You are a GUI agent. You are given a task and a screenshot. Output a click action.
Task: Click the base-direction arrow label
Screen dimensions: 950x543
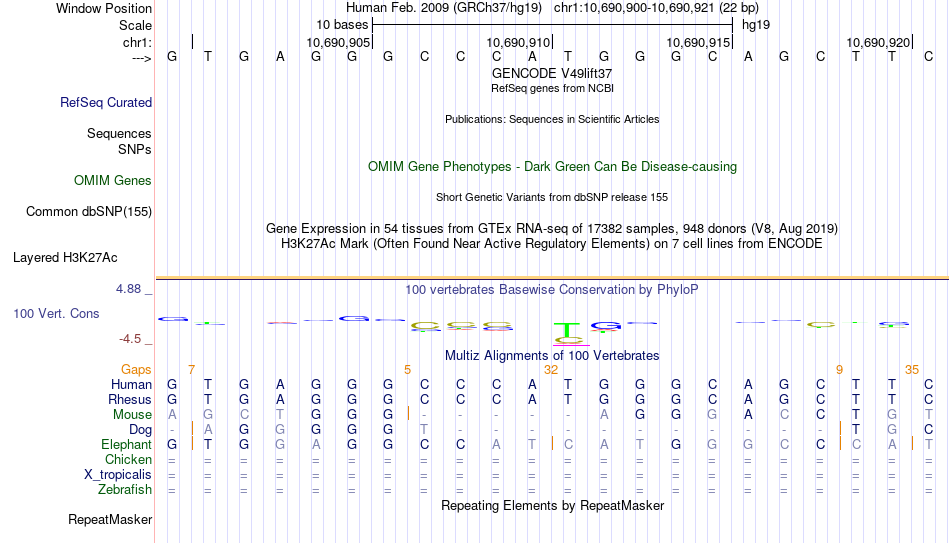[142, 58]
